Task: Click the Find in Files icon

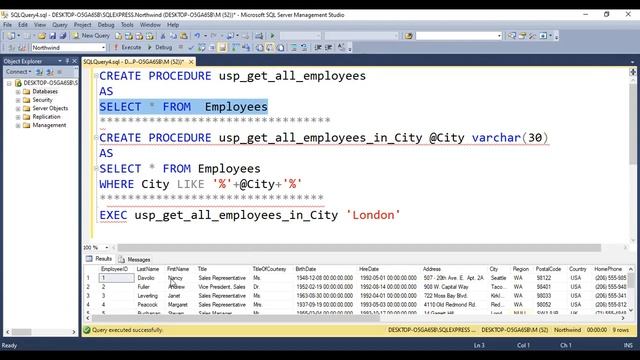Action: coord(409,36)
